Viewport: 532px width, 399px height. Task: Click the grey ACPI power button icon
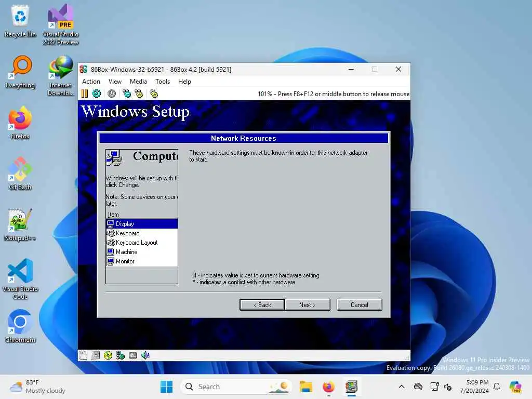click(112, 94)
